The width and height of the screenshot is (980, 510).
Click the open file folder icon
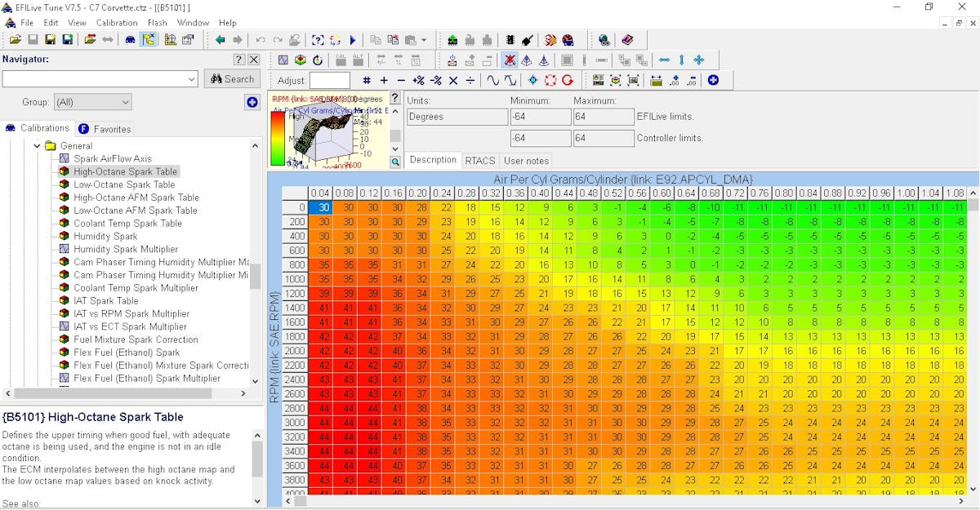coord(15,40)
